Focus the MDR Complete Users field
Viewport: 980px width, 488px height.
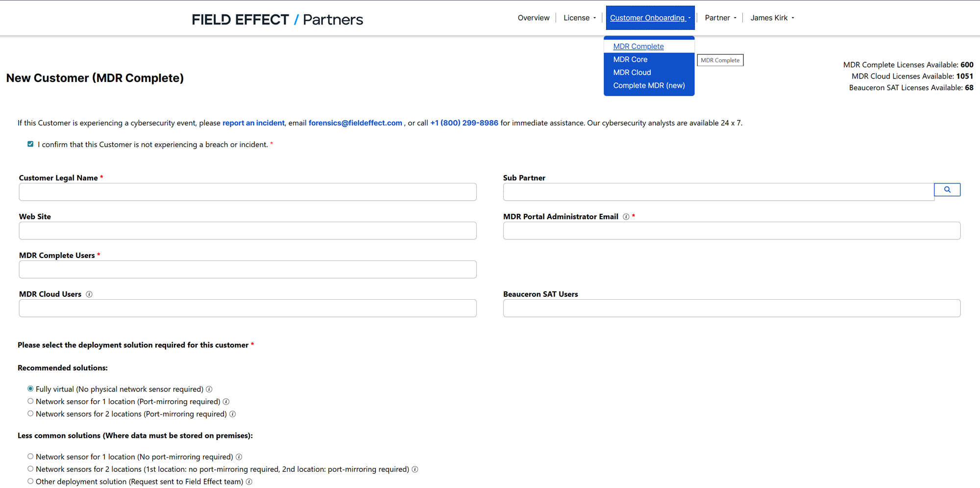[x=247, y=269]
